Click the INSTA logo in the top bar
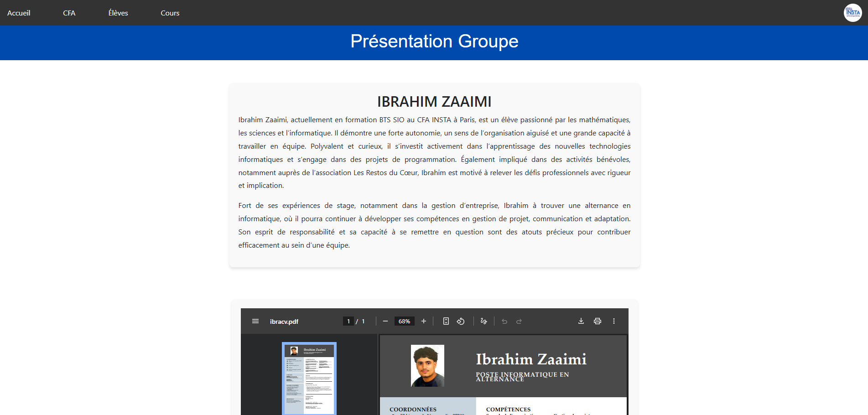 pyautogui.click(x=852, y=12)
